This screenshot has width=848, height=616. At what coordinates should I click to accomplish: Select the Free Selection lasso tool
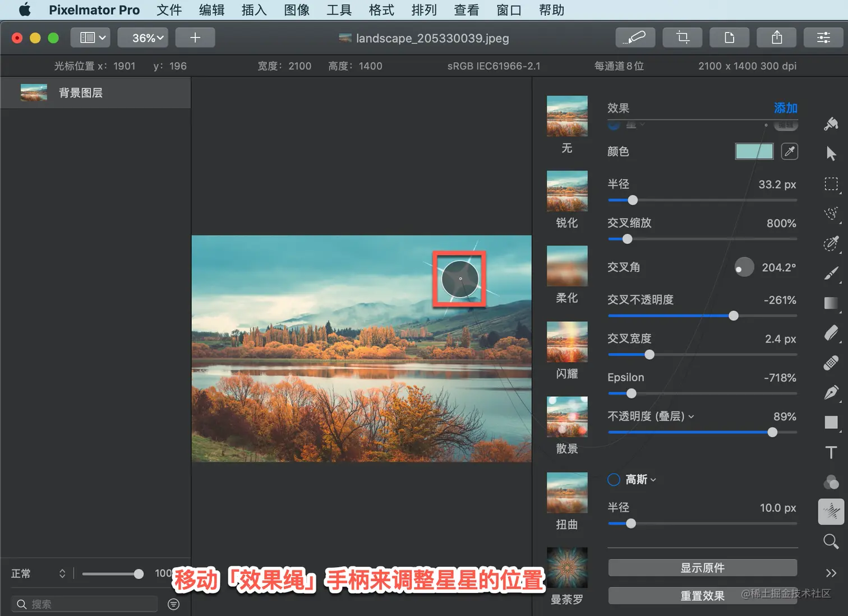coord(831,214)
